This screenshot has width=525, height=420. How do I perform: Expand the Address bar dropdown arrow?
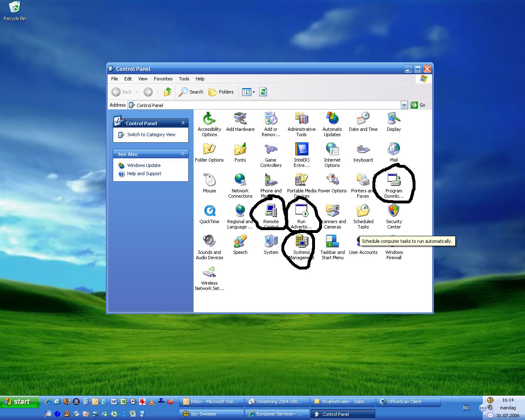tap(404, 105)
